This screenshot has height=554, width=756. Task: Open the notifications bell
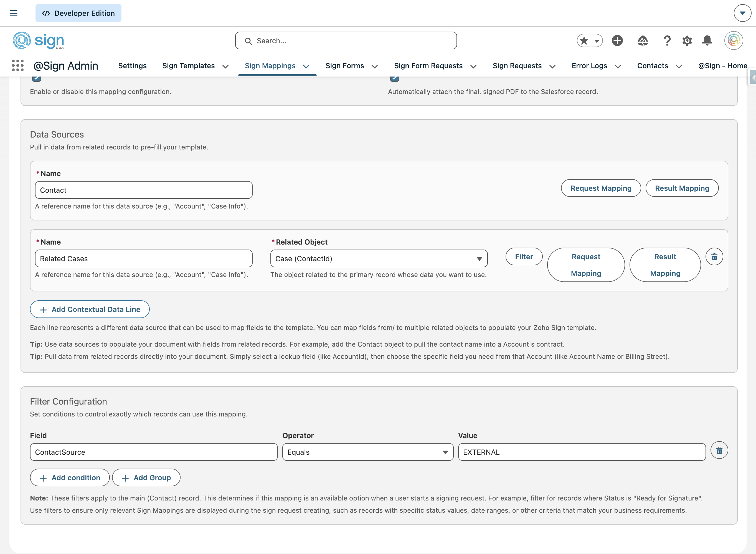[x=707, y=40]
